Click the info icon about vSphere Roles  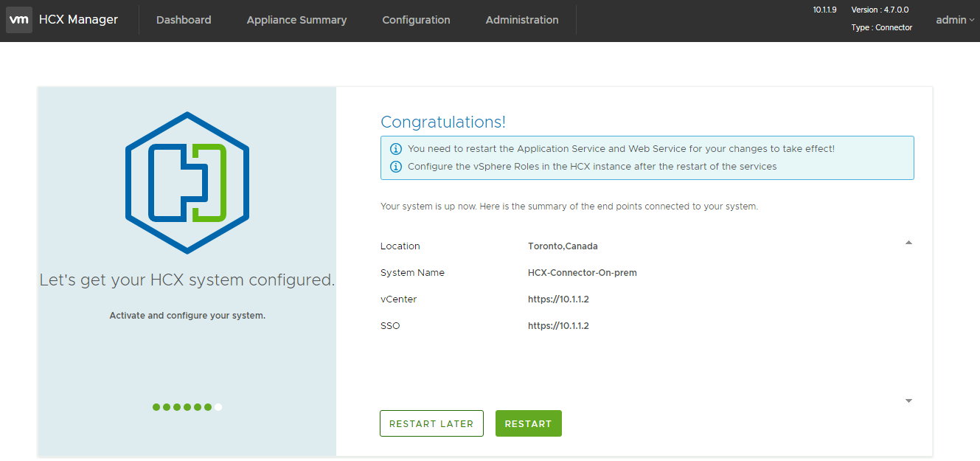(396, 167)
